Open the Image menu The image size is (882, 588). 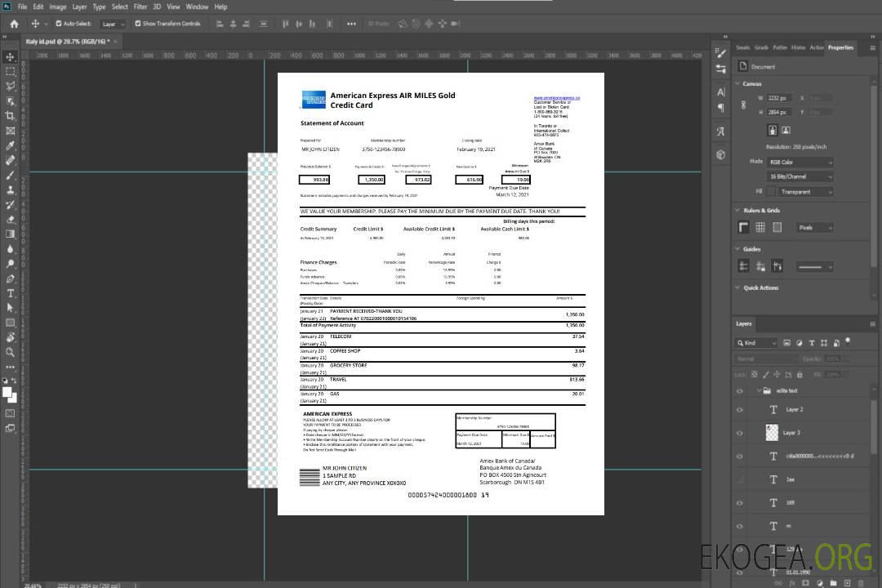click(x=58, y=7)
